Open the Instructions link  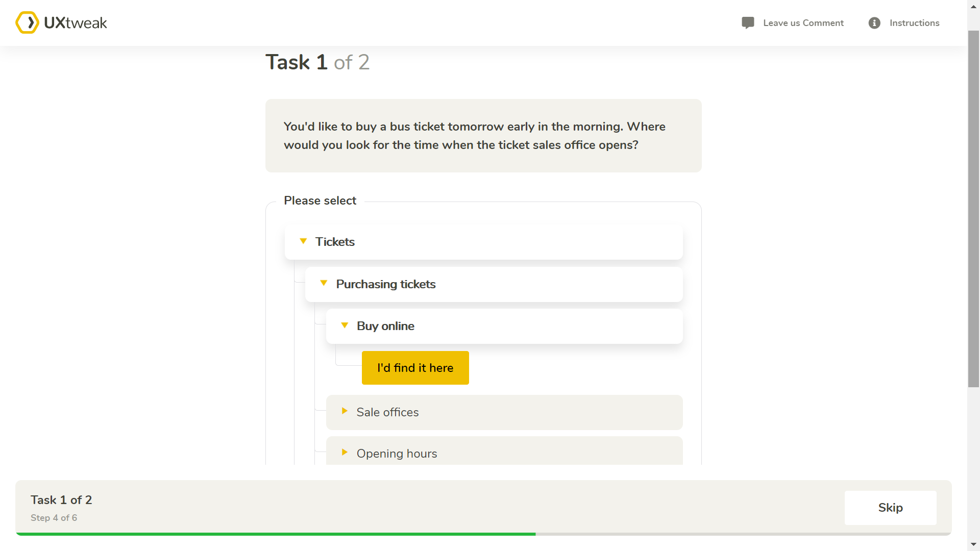coord(914,23)
